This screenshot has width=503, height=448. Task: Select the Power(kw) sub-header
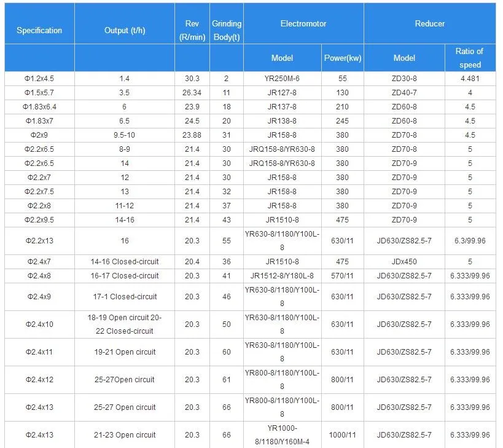pyautogui.click(x=343, y=58)
